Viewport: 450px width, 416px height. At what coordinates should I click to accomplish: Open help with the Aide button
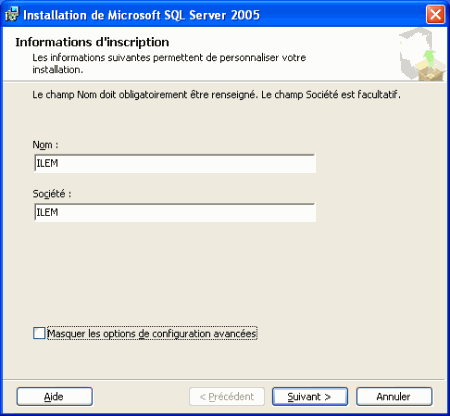coord(54,396)
